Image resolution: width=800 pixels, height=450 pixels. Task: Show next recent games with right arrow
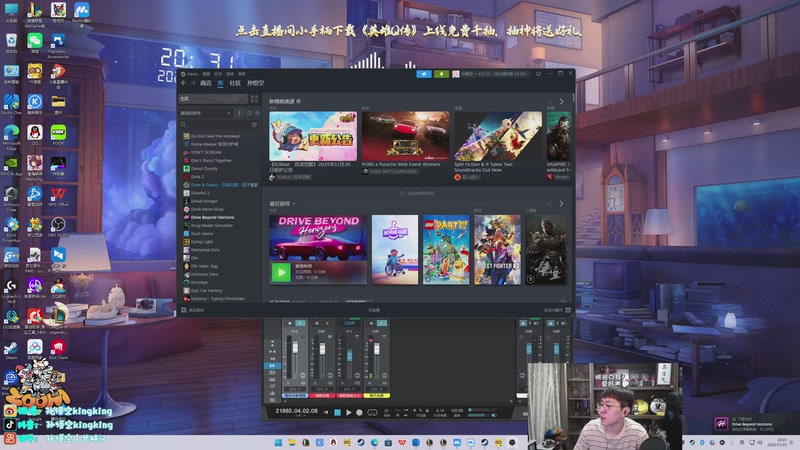(x=561, y=204)
